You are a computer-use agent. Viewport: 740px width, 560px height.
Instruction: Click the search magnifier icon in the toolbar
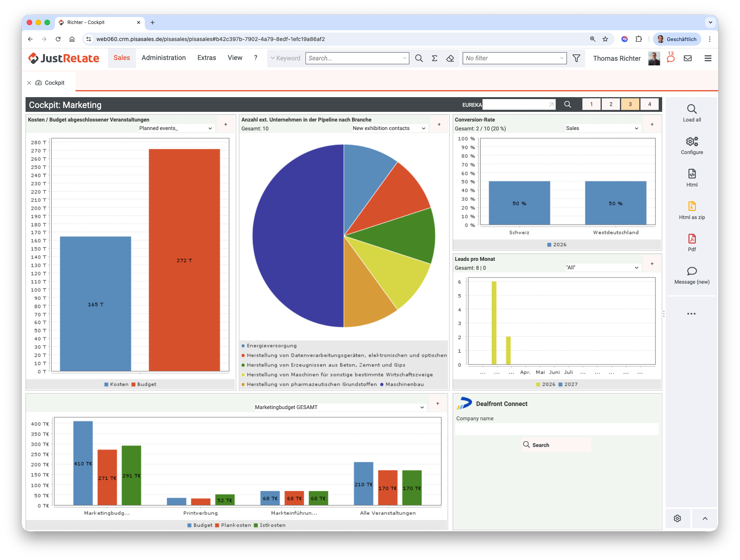click(419, 58)
